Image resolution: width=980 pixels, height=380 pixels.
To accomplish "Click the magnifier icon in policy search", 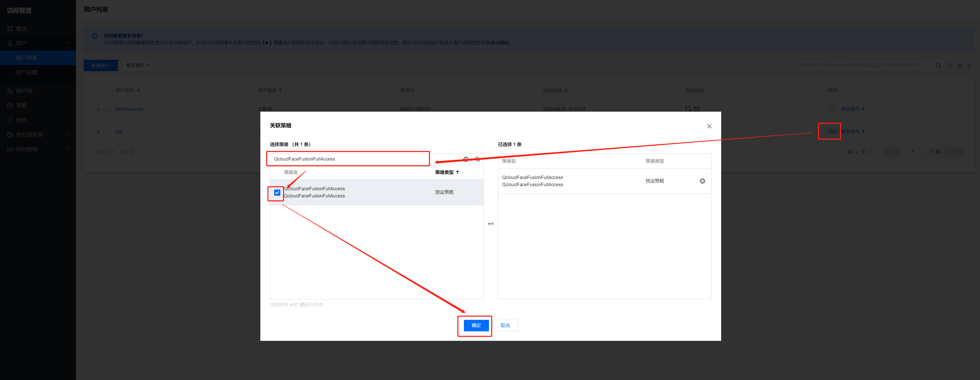I will (x=477, y=159).
